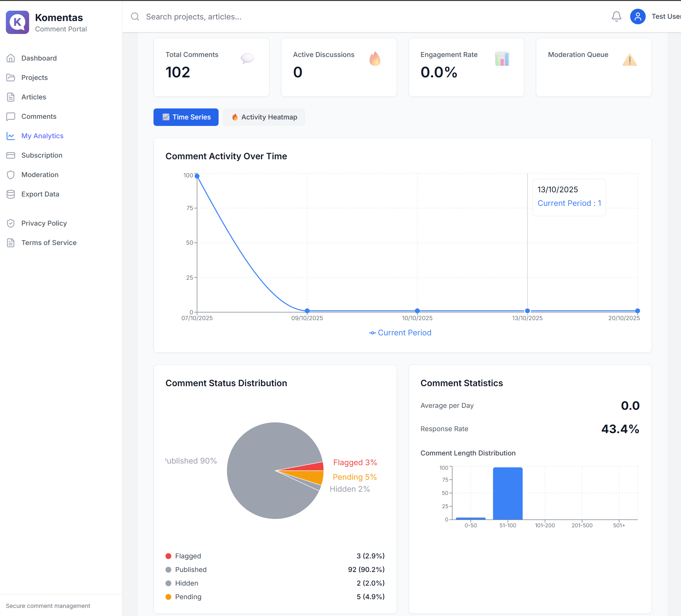
Task: Switch to Activity Heatmap tab
Action: pos(264,117)
